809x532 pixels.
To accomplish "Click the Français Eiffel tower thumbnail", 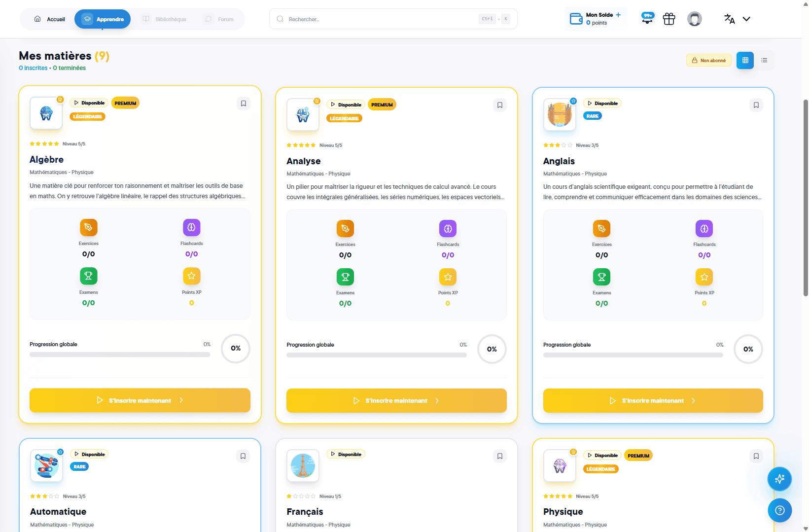I will [303, 465].
